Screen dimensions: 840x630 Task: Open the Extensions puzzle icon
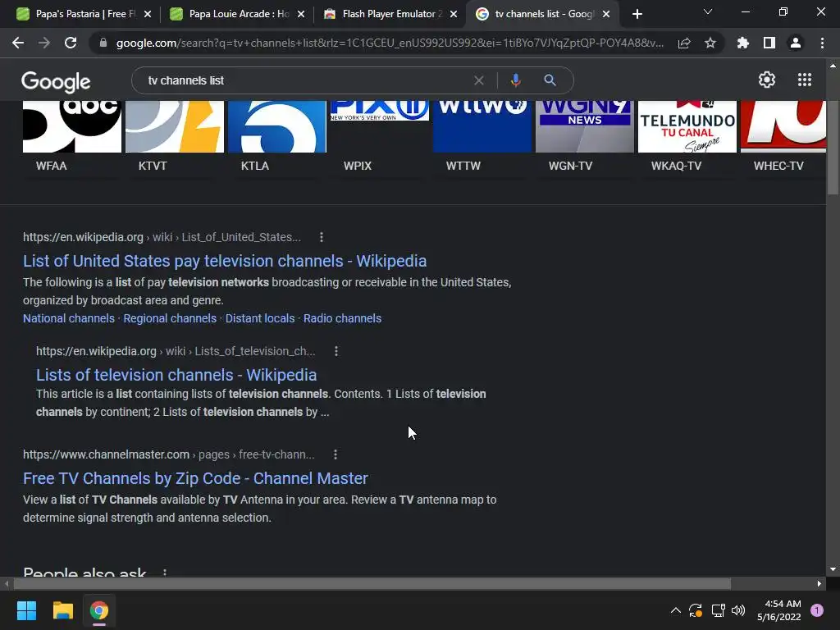(742, 43)
